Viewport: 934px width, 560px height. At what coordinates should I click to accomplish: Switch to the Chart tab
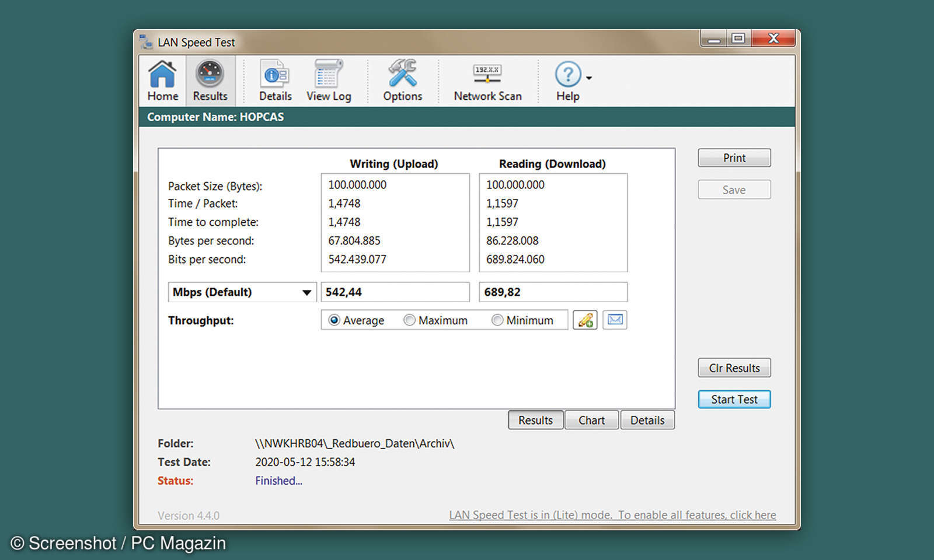pyautogui.click(x=591, y=420)
